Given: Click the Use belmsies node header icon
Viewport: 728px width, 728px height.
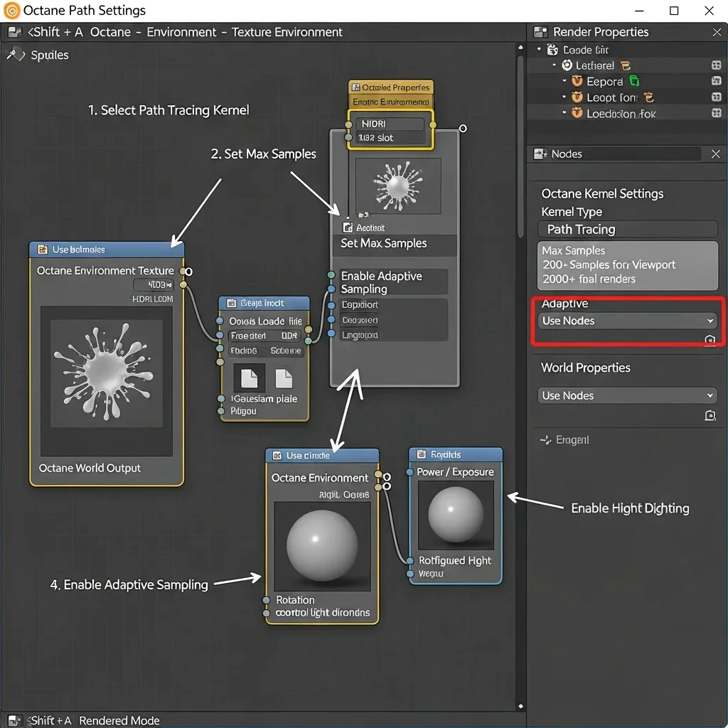Looking at the screenshot, I should [43, 250].
